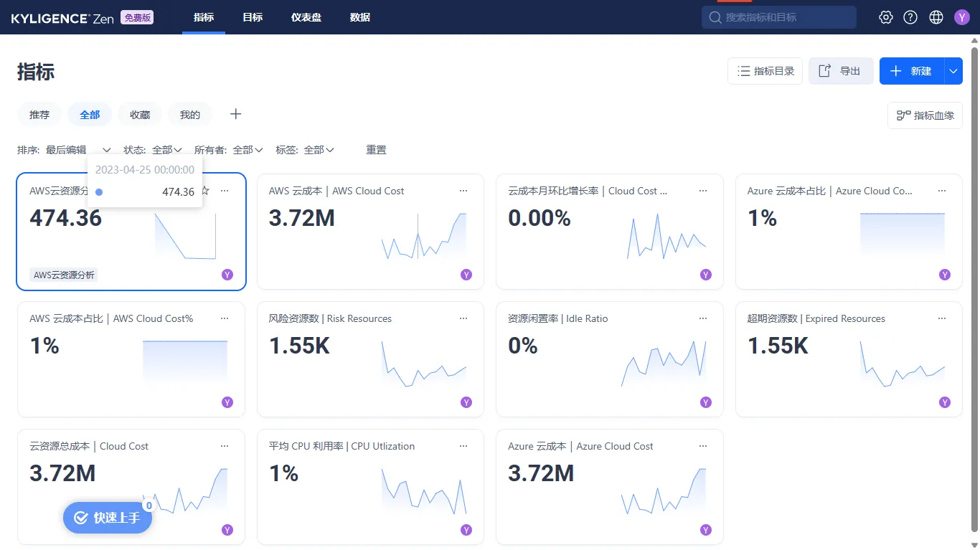Screen dimensions: 980x550
Task: Open the user avatar in header
Action: [x=962, y=17]
